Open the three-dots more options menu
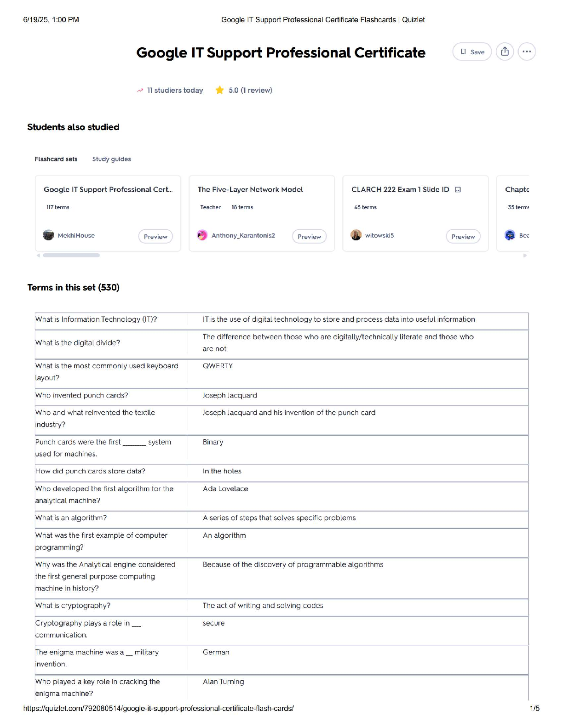This screenshot has height=728, width=563. (527, 51)
